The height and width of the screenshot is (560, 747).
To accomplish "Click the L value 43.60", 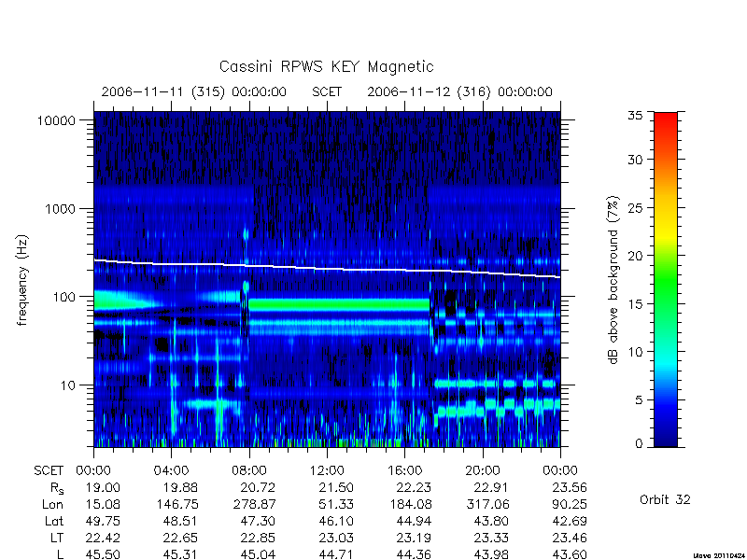I will [570, 554].
